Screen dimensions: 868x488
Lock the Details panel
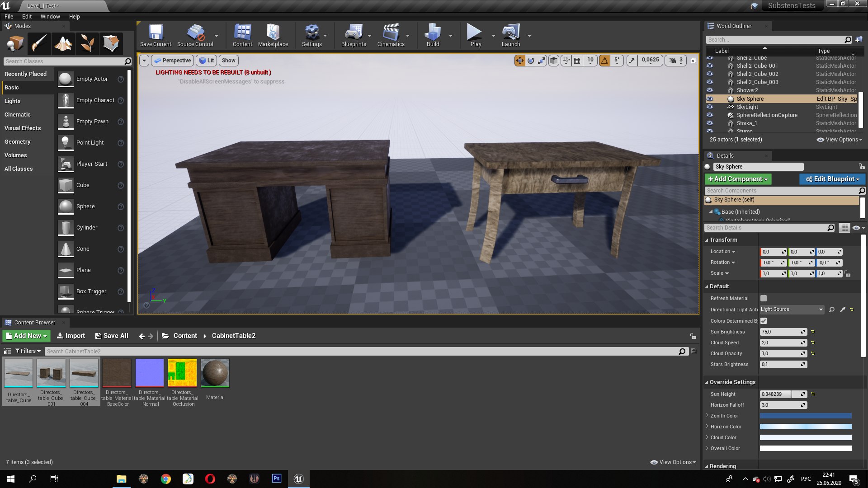pos(862,167)
